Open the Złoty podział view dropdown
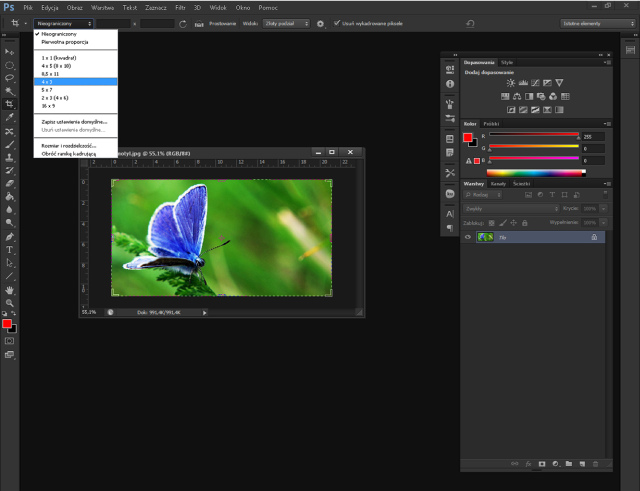The height and width of the screenshot is (491, 640). pos(286,24)
